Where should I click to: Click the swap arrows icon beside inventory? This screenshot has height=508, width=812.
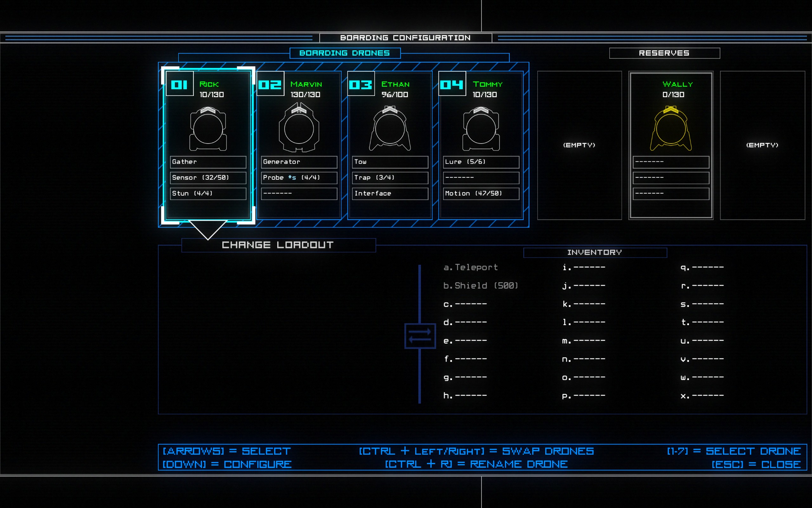(420, 336)
